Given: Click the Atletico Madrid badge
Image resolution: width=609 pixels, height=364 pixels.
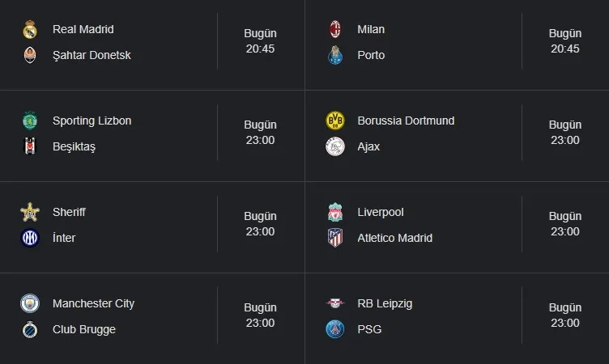Looking at the screenshot, I should point(334,239).
